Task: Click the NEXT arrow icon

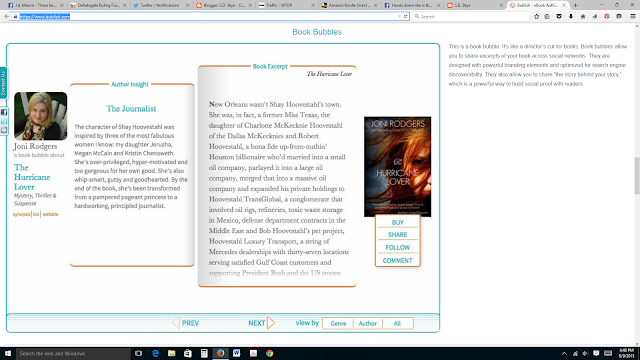Action: pos(271,323)
